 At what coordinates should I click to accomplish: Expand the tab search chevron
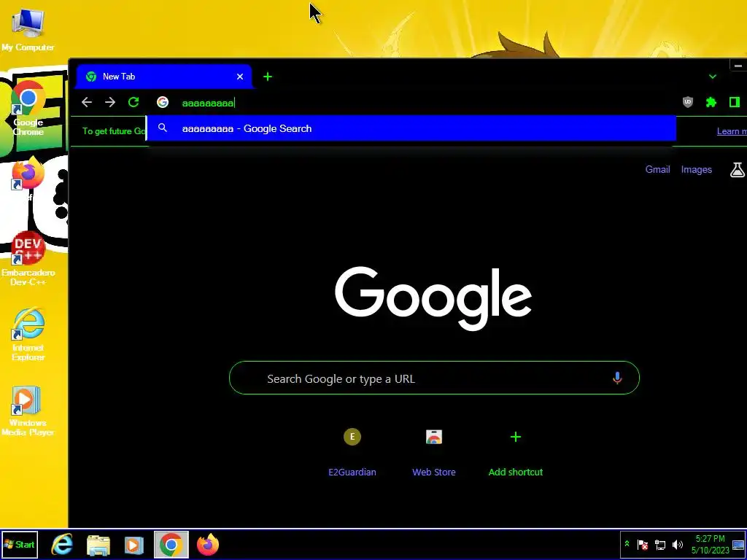(712, 77)
